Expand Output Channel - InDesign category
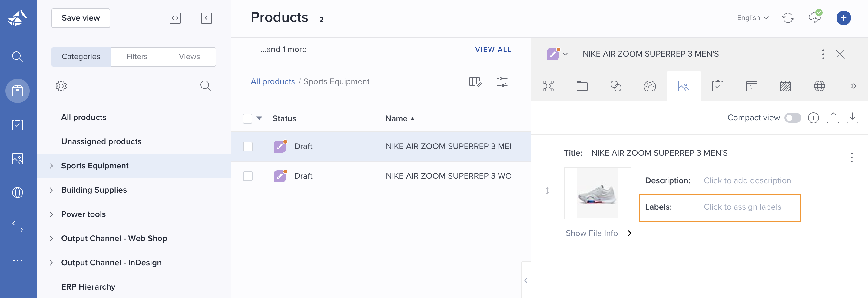Viewport: 868px width, 298px height. [x=51, y=263]
